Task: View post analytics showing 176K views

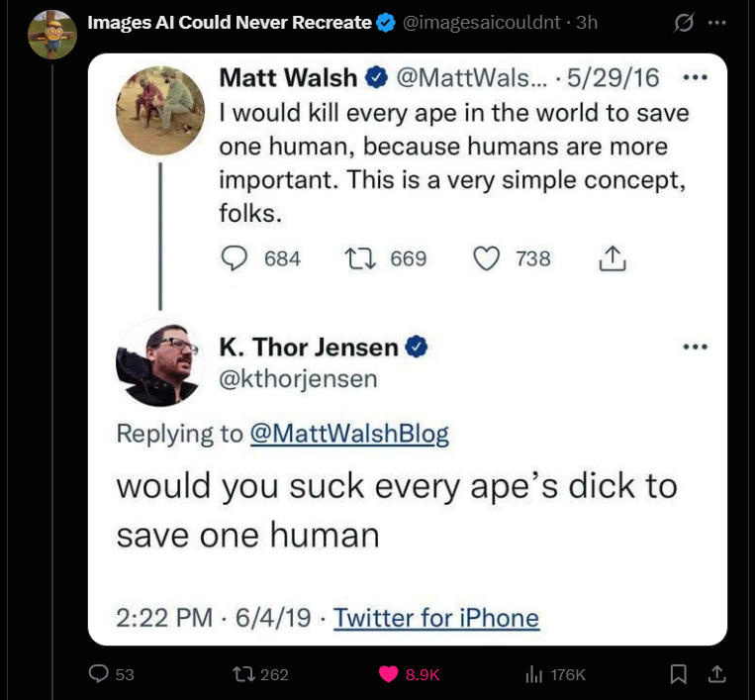Action: (535, 674)
